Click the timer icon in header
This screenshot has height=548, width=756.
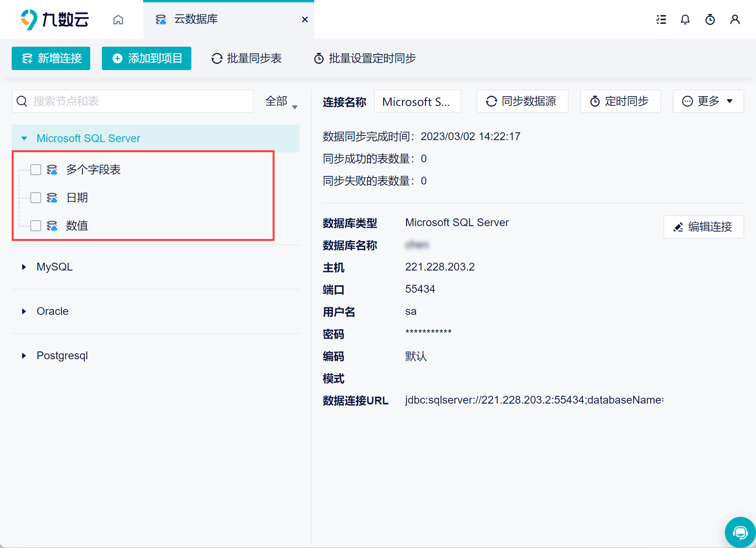point(710,19)
